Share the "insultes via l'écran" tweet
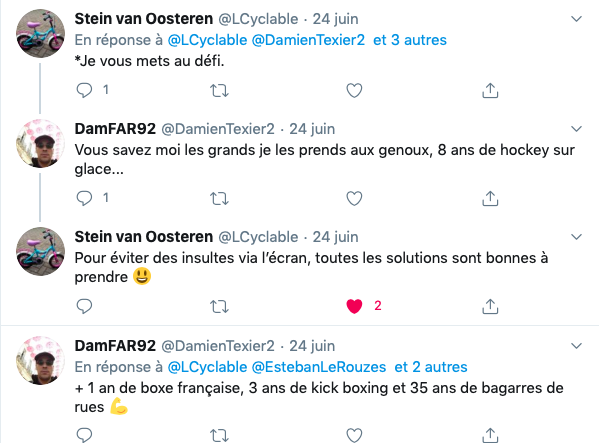 490,306
